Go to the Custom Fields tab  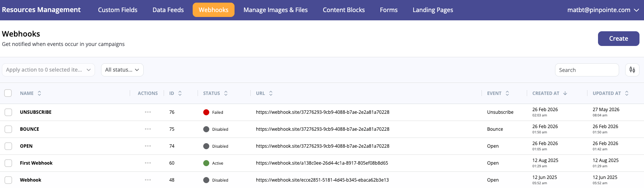tap(118, 10)
